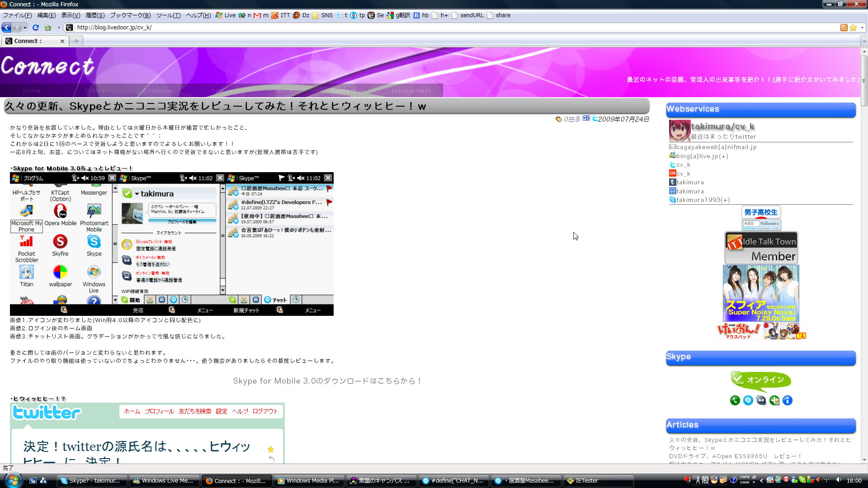Open the tab list dropdown at tab bar end
Image resolution: width=868 pixels, height=488 pixels.
point(864,41)
